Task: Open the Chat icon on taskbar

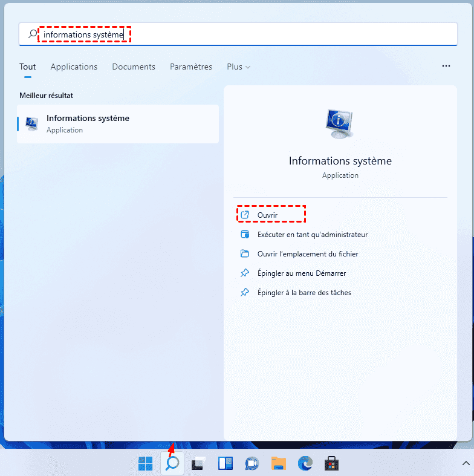Action: 252,463
